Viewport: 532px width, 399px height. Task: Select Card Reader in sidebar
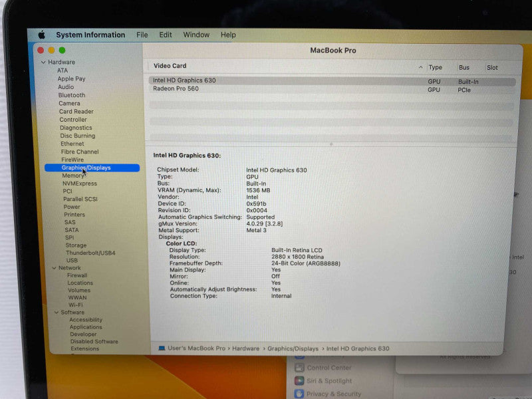(76, 112)
